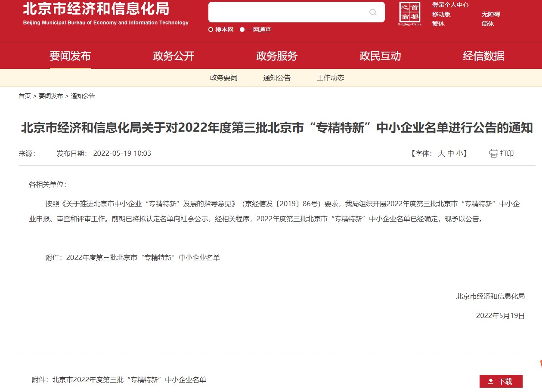Click the 北京市经济和信息化局 site title logo

pyautogui.click(x=105, y=13)
